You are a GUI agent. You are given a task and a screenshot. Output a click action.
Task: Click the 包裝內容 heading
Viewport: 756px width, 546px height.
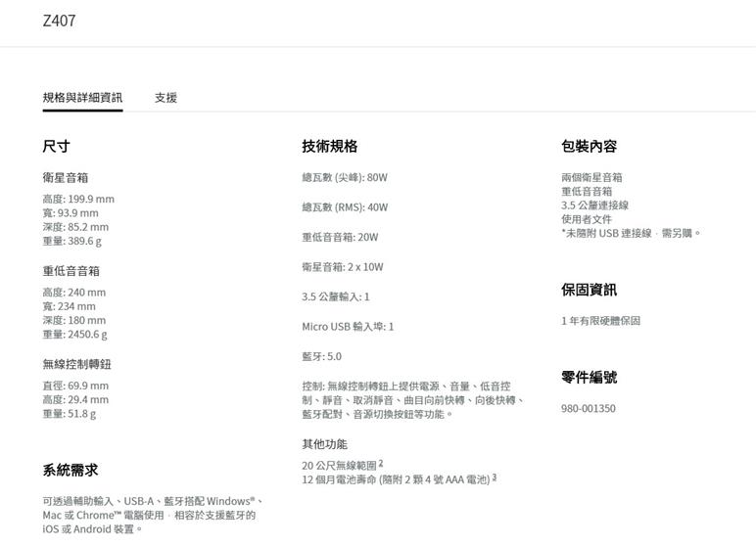click(x=589, y=146)
